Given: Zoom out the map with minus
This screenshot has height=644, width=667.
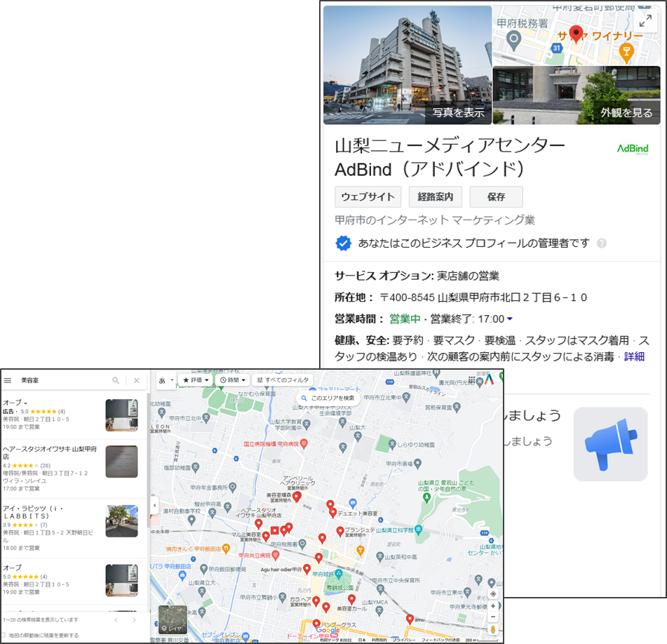Looking at the screenshot, I should click(x=493, y=617).
